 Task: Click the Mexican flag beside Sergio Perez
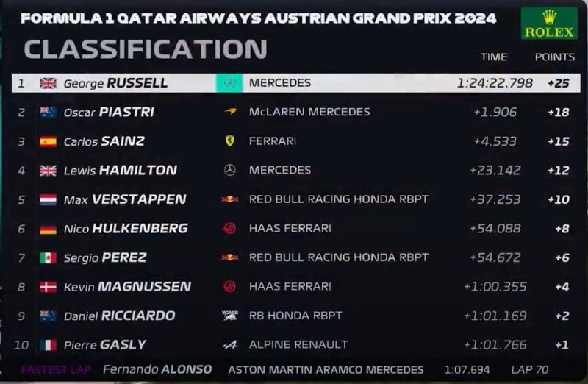pos(48,258)
